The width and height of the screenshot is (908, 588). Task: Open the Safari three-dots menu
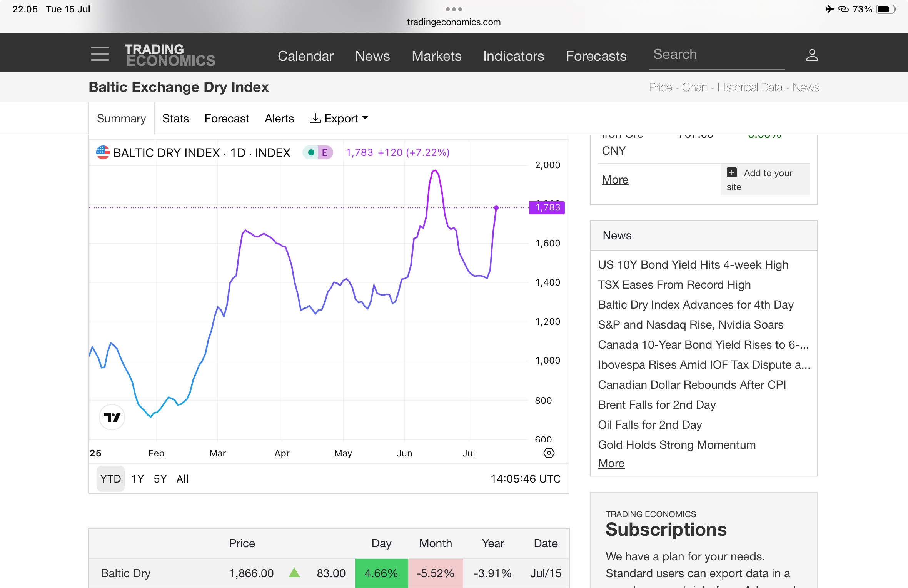(454, 9)
